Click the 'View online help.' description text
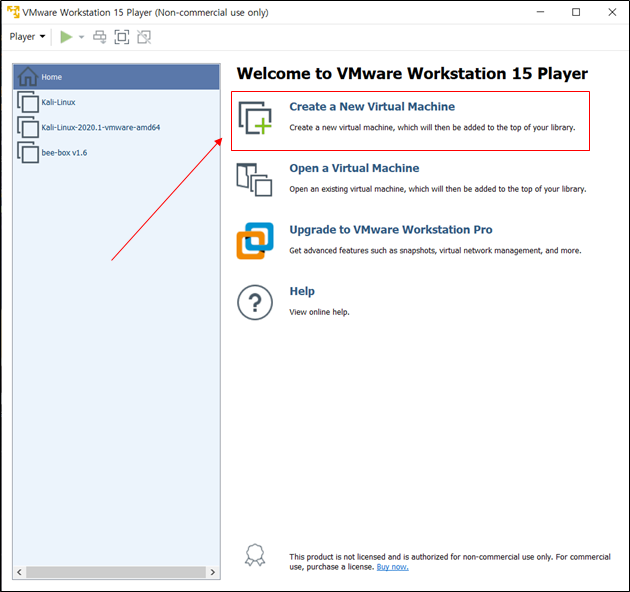The height and width of the screenshot is (592, 630). click(319, 312)
